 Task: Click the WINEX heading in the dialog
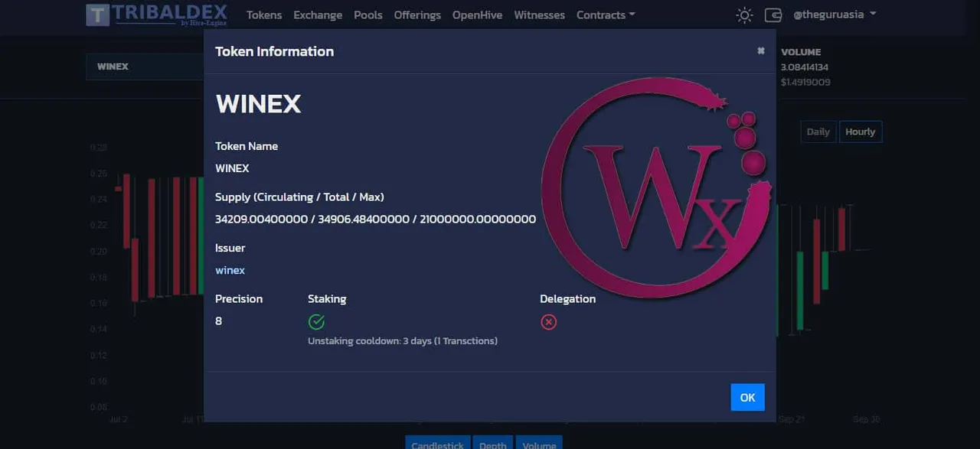coord(258,104)
